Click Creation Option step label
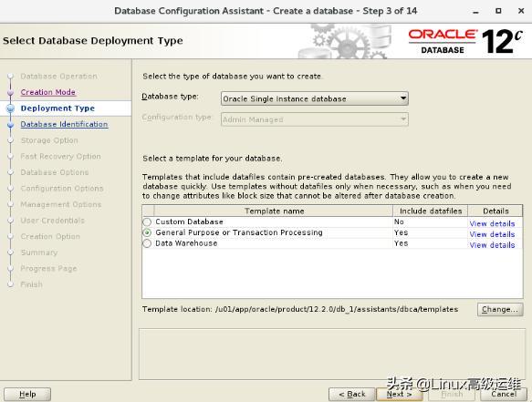The image size is (532, 402). click(x=50, y=236)
